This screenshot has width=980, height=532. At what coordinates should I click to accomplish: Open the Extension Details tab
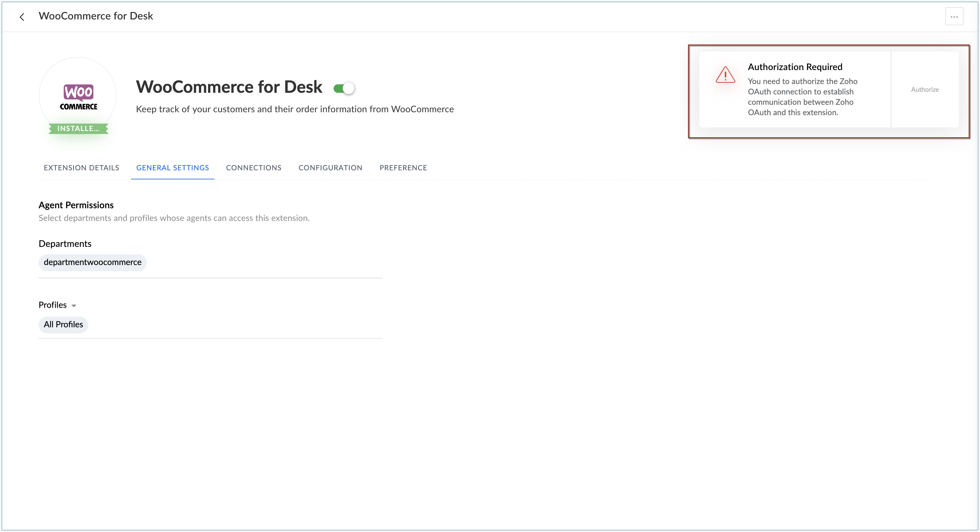pyautogui.click(x=81, y=168)
